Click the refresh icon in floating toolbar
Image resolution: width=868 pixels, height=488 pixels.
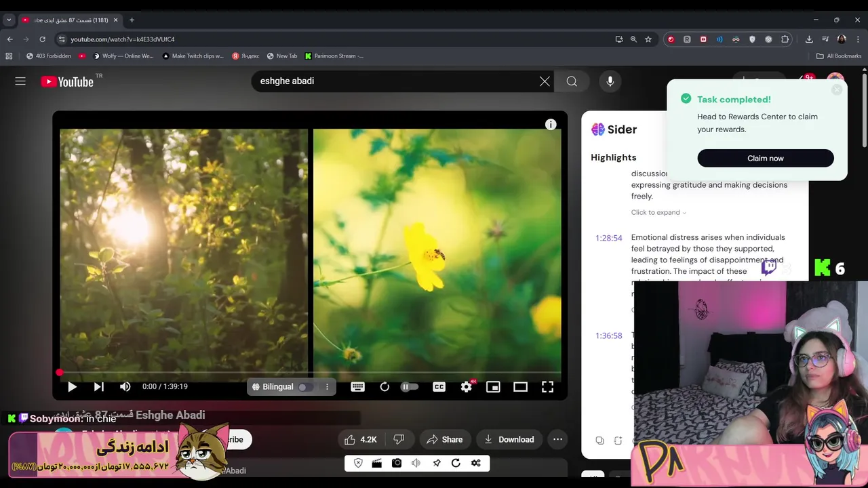tap(456, 463)
